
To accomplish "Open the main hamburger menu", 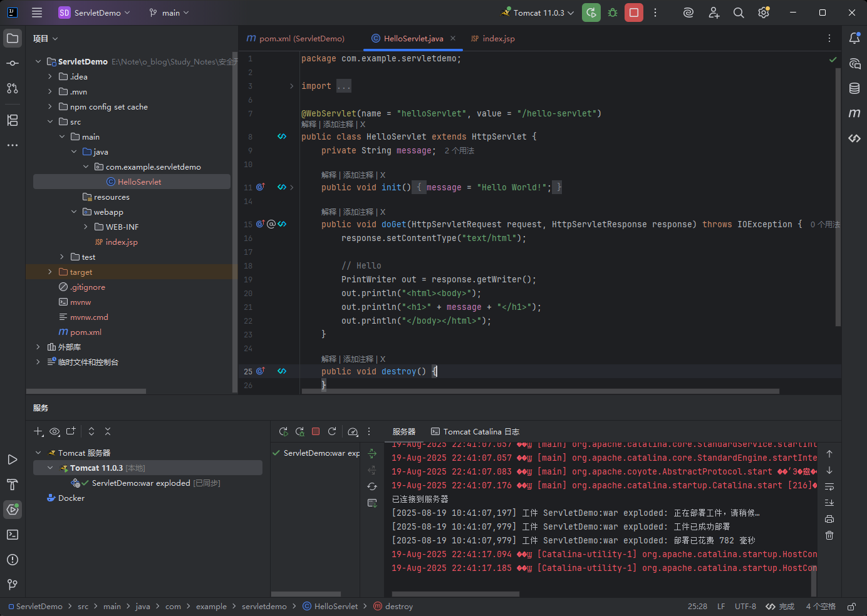I will [37, 13].
